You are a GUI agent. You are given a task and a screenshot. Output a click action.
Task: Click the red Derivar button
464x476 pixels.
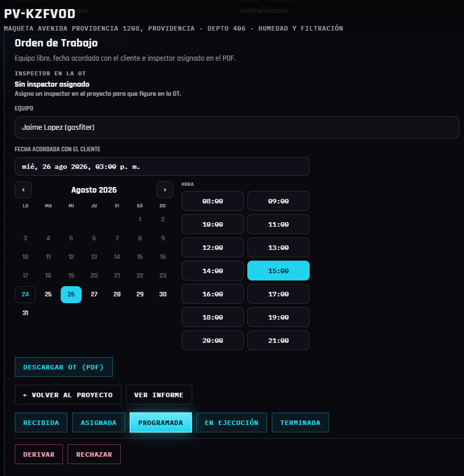click(39, 454)
